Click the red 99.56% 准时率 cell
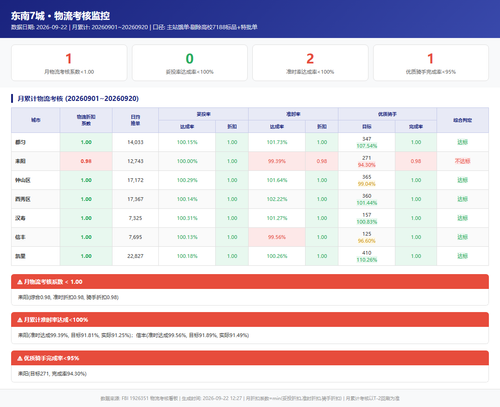 pyautogui.click(x=277, y=237)
